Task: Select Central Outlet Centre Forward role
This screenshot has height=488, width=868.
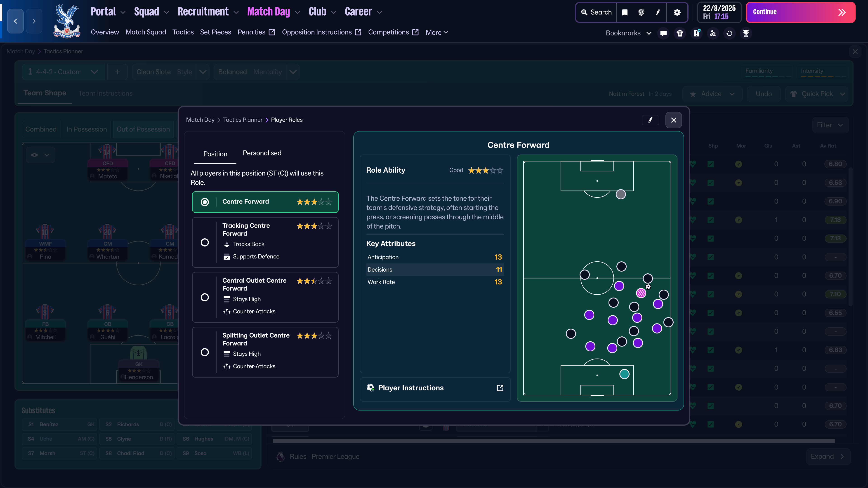Action: click(205, 297)
